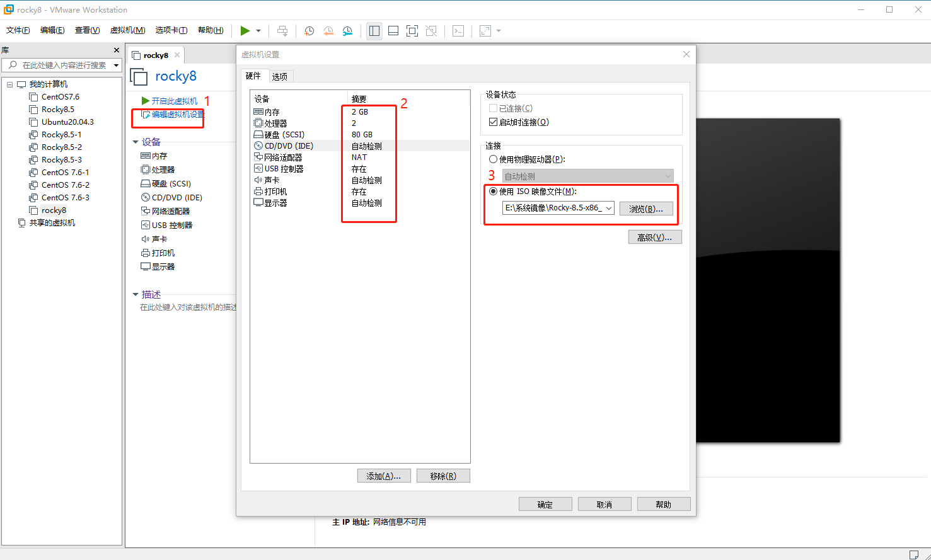Image resolution: width=931 pixels, height=560 pixels.
Task: Click the CD/DVD (IDE) disc icon in dialog
Action: [258, 146]
